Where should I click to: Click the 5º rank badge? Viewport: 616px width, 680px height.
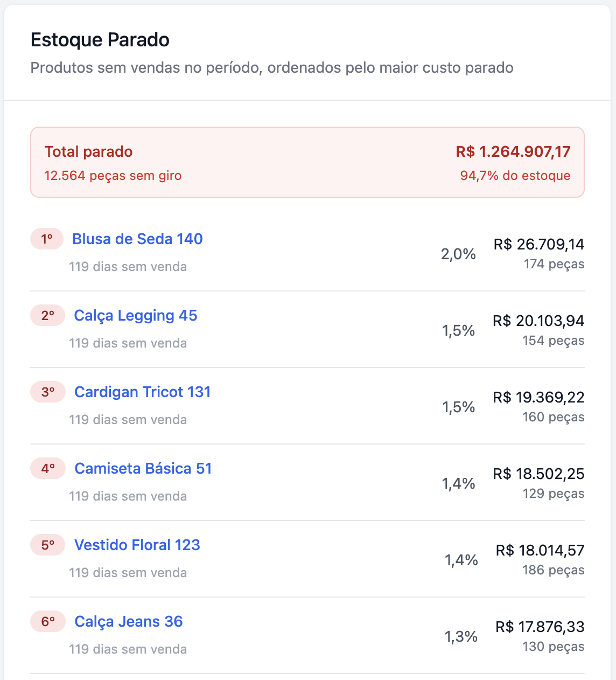click(48, 545)
